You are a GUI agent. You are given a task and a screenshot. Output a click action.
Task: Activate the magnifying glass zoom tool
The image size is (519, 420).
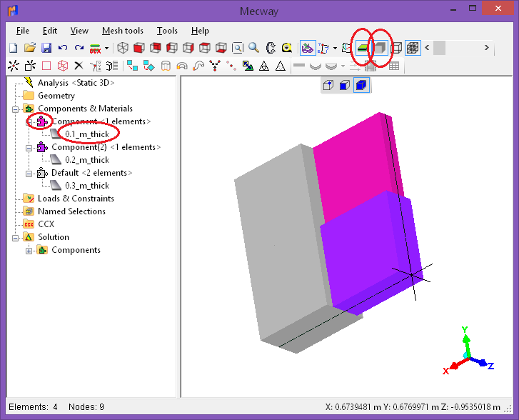[x=254, y=48]
